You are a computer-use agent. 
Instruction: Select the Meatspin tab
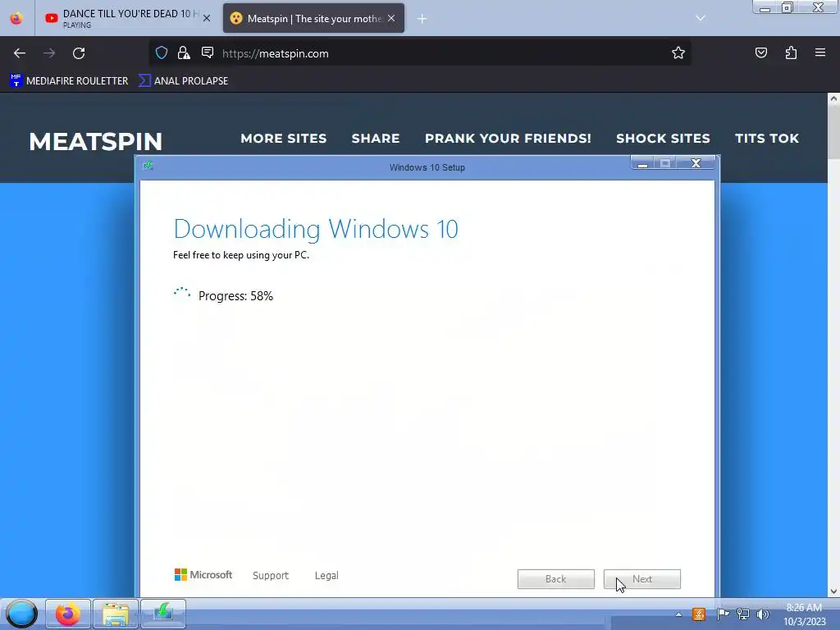[313, 18]
